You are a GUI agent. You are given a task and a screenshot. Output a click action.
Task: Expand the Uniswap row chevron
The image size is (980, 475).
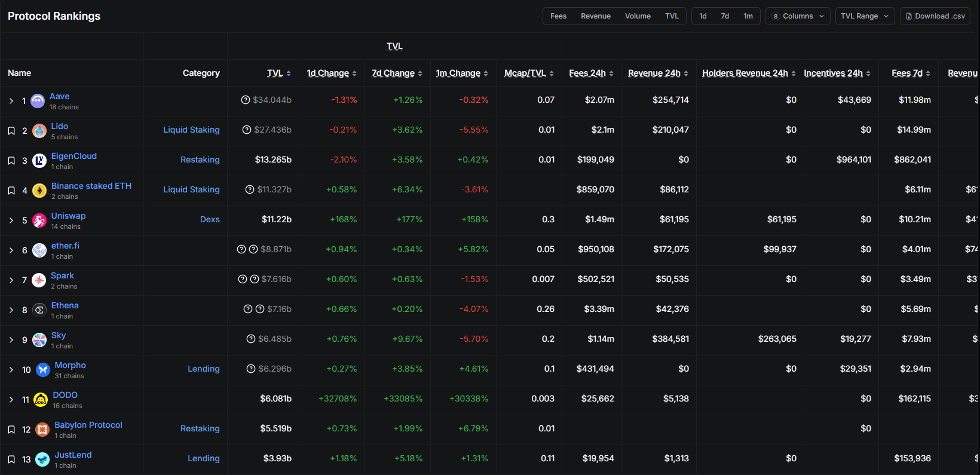[x=11, y=220]
